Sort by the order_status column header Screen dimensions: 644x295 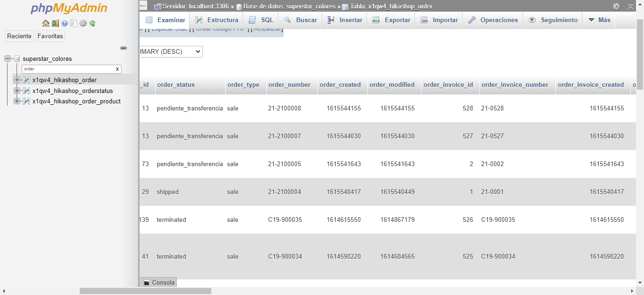(176, 85)
